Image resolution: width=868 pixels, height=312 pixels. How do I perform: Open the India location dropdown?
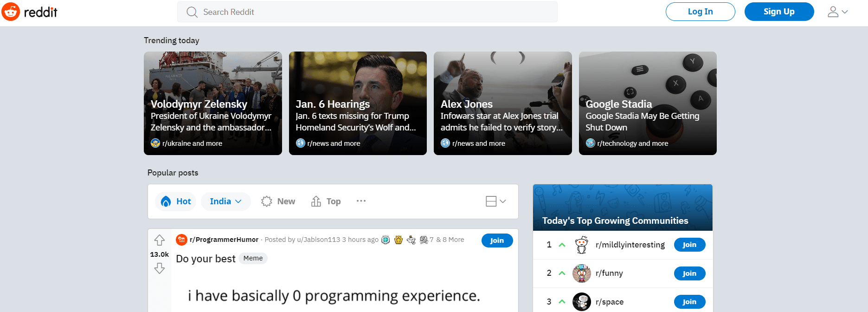[226, 201]
